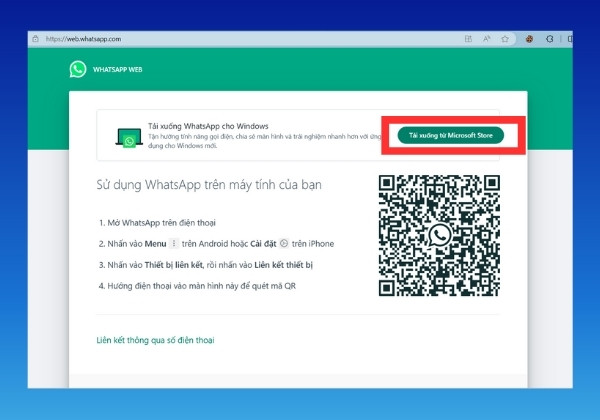Add page to favorites with star icon
This screenshot has height=420, width=600.
tap(505, 39)
